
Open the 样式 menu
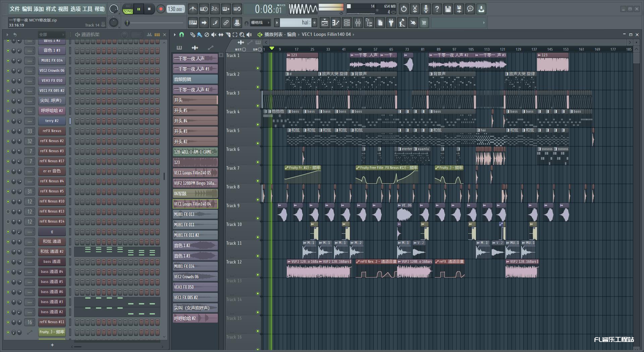(51, 9)
